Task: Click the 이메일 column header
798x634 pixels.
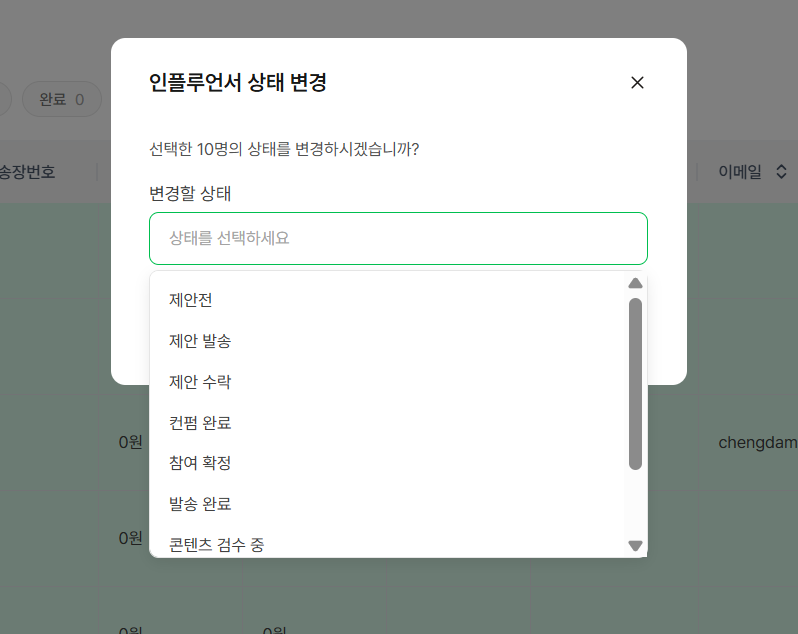Action: coord(739,171)
